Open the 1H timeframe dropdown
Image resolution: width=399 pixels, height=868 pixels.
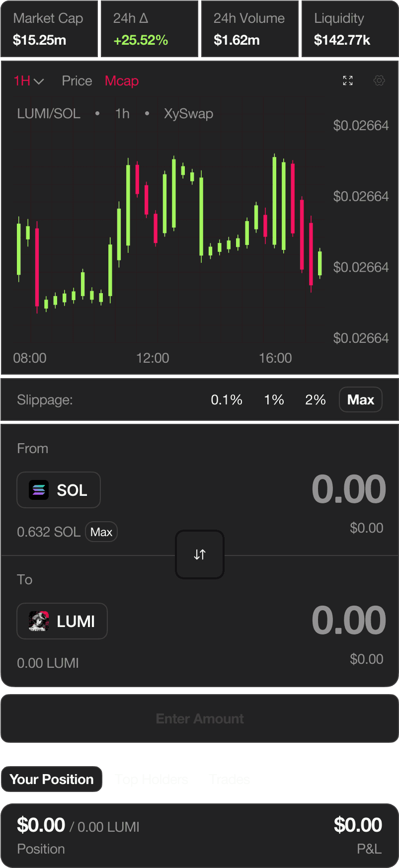(29, 81)
